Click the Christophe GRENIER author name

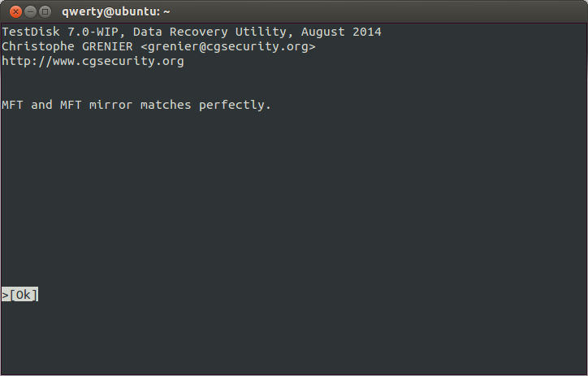[67, 46]
